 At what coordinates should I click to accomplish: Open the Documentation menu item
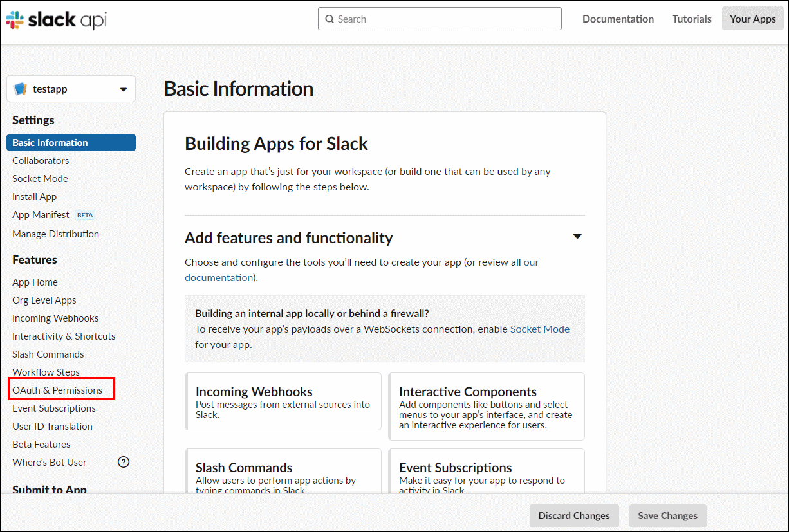[x=618, y=19]
